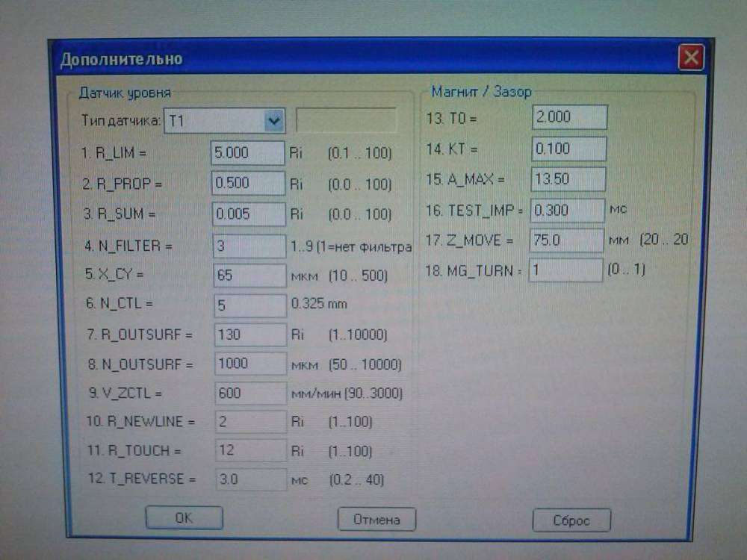The height and width of the screenshot is (560, 747).
Task: Click the MG_TURN input field
Action: tap(565, 270)
